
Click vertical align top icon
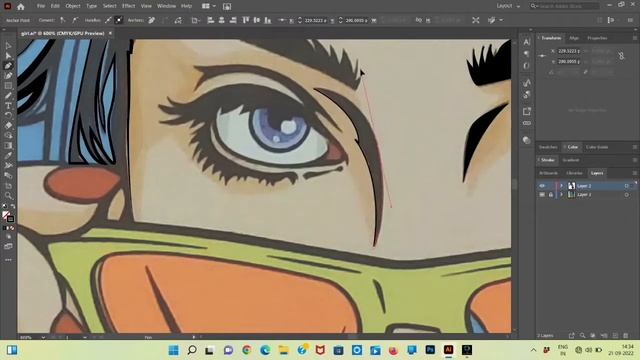point(246,20)
